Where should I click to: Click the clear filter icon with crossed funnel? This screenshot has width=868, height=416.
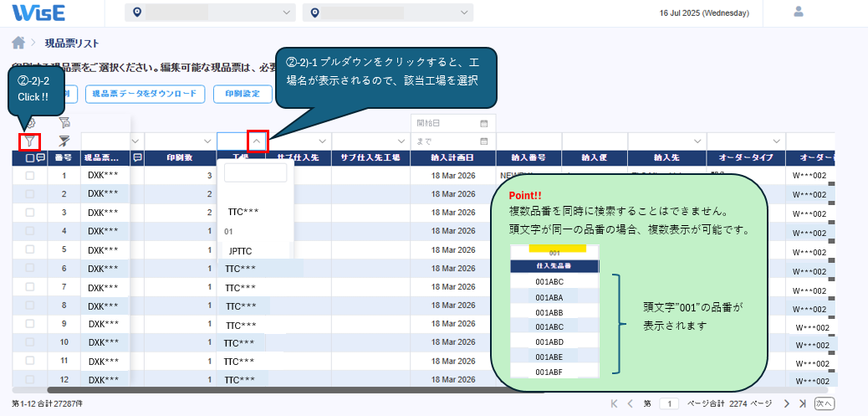click(64, 141)
